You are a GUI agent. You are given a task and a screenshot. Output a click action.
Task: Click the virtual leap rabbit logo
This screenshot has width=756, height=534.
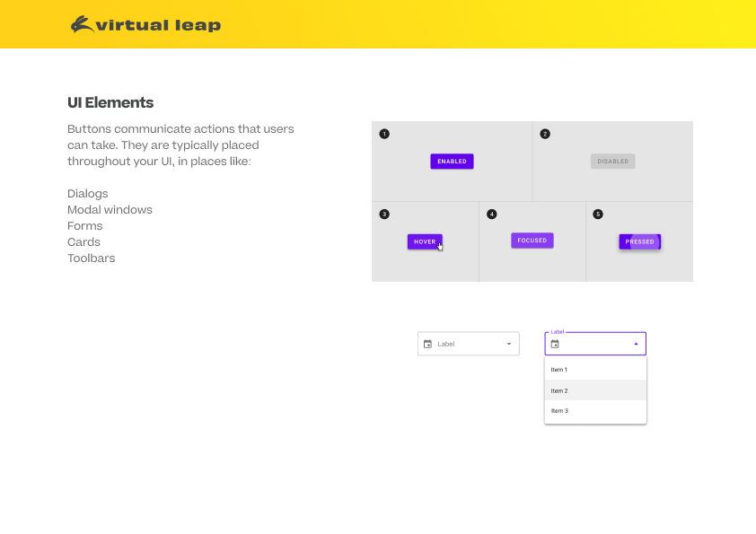[x=83, y=24]
